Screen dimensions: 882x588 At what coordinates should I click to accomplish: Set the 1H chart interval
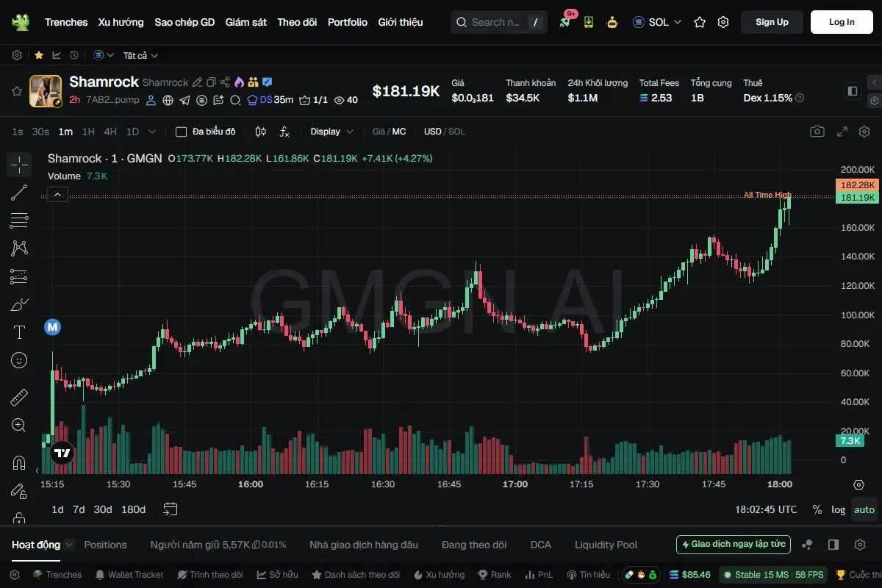(x=88, y=132)
